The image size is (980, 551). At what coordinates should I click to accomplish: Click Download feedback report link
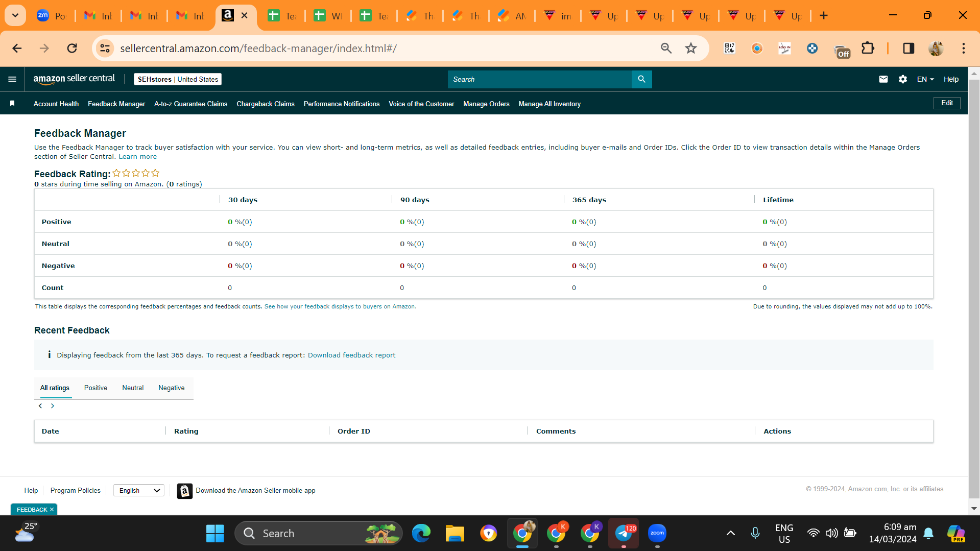click(351, 355)
